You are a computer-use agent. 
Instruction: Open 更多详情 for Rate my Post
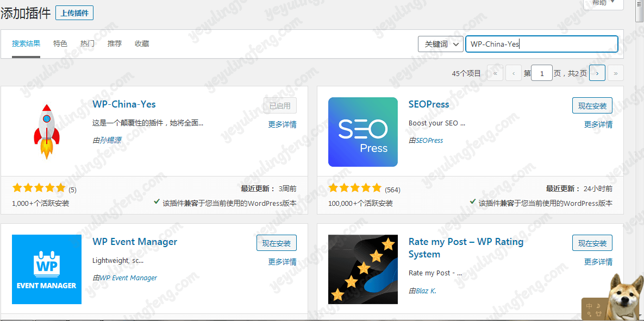click(598, 262)
